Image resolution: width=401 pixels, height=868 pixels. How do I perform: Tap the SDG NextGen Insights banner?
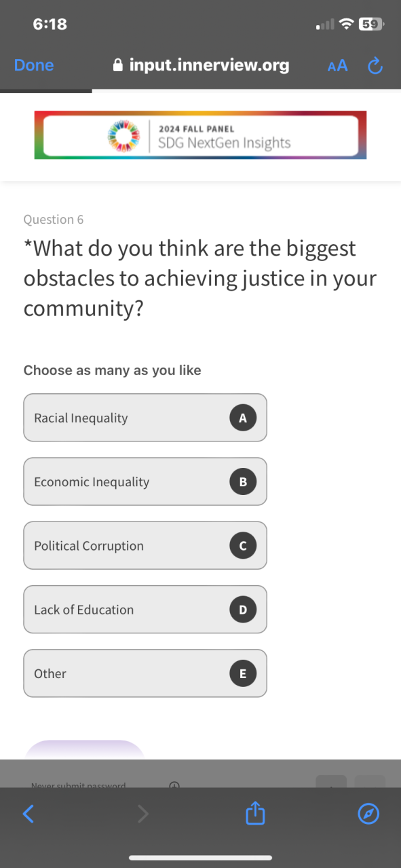tap(200, 135)
